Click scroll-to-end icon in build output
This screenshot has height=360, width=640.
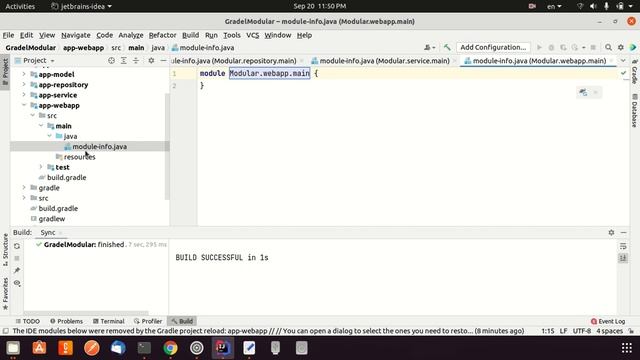[623, 258]
